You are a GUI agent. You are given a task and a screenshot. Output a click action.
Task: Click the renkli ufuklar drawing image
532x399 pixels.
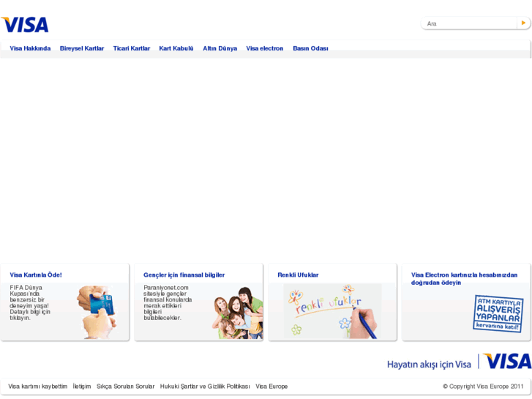pyautogui.click(x=332, y=311)
